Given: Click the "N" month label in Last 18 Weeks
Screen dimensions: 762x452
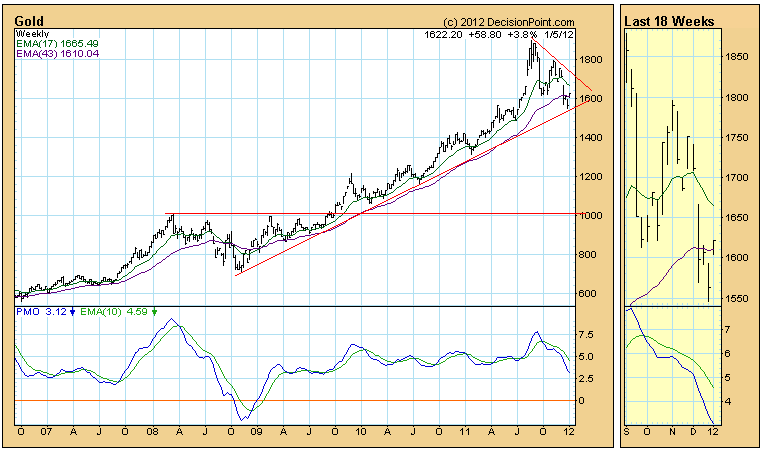Looking at the screenshot, I should click(x=672, y=432).
